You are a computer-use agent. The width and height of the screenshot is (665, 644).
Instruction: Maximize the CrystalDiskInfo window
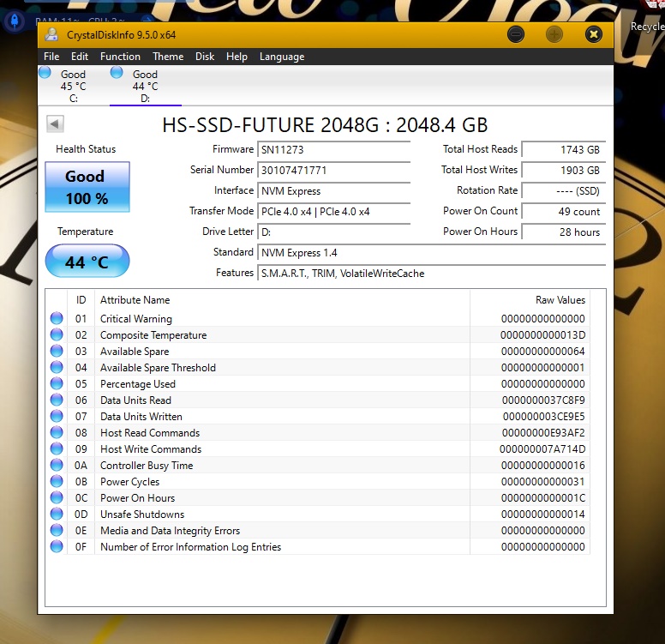click(554, 34)
